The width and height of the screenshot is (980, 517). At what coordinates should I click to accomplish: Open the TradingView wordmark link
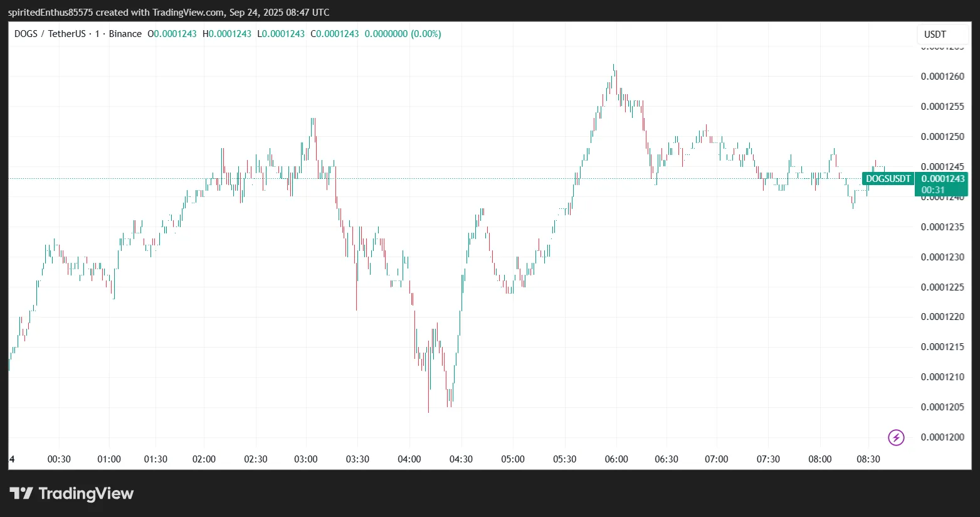coord(86,494)
